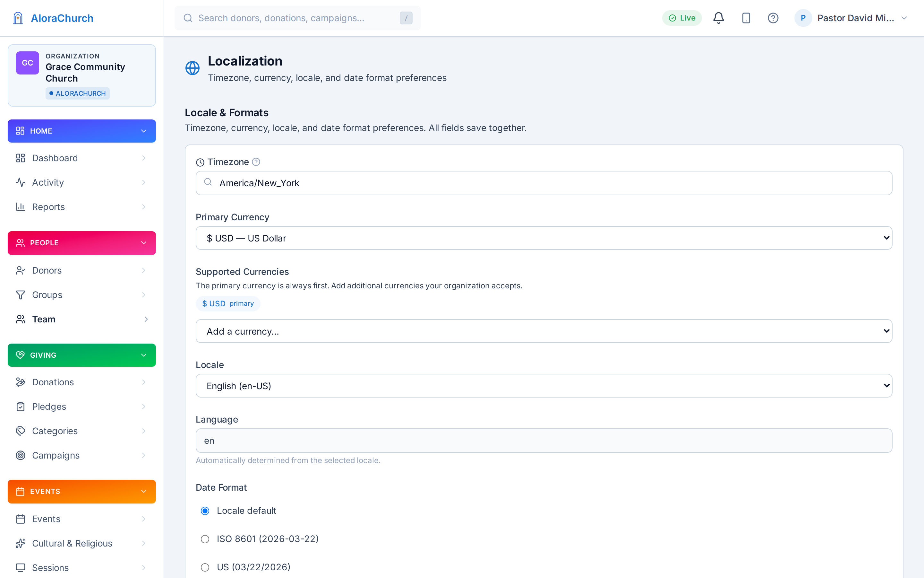Go to Reports in sidebar
Image resolution: width=924 pixels, height=578 pixels.
pyautogui.click(x=82, y=207)
